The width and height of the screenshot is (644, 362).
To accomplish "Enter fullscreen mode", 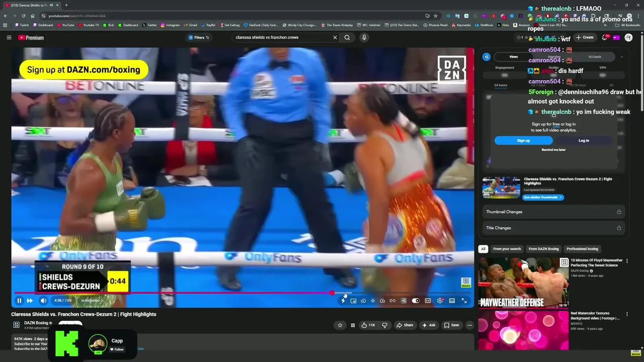I will pos(464,301).
